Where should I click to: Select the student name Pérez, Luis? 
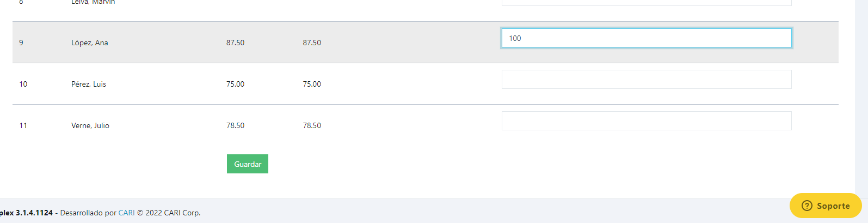(x=89, y=84)
